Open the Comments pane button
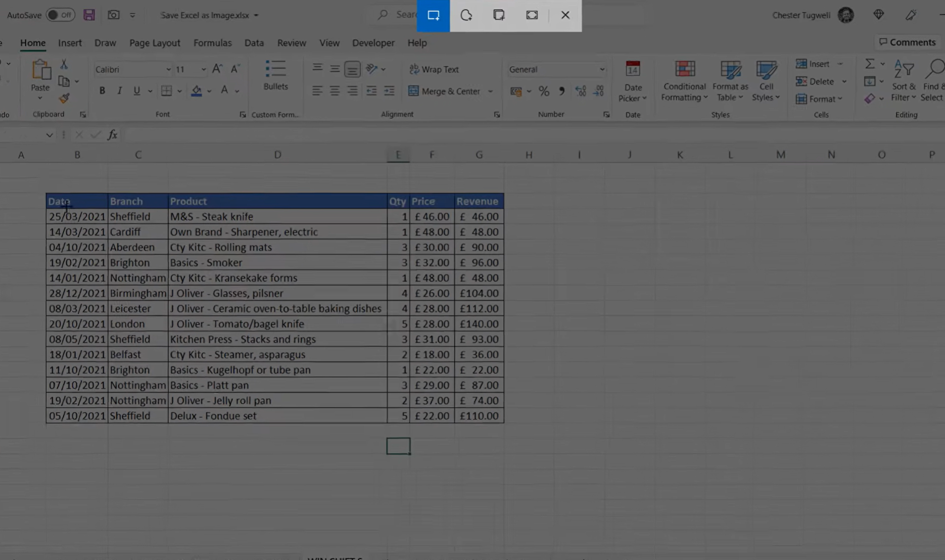The width and height of the screenshot is (945, 560). [x=907, y=42]
